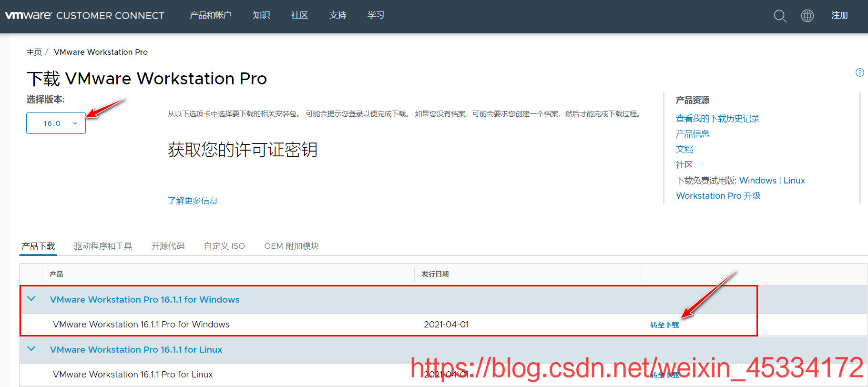This screenshot has width=868, height=387.
Task: Open the 16.0 version dropdown
Action: point(56,123)
